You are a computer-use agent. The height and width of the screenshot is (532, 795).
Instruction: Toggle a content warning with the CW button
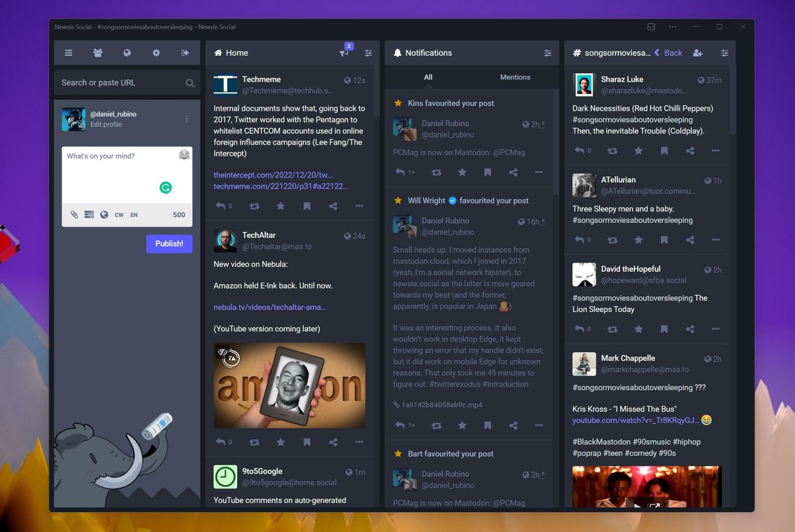click(x=119, y=215)
